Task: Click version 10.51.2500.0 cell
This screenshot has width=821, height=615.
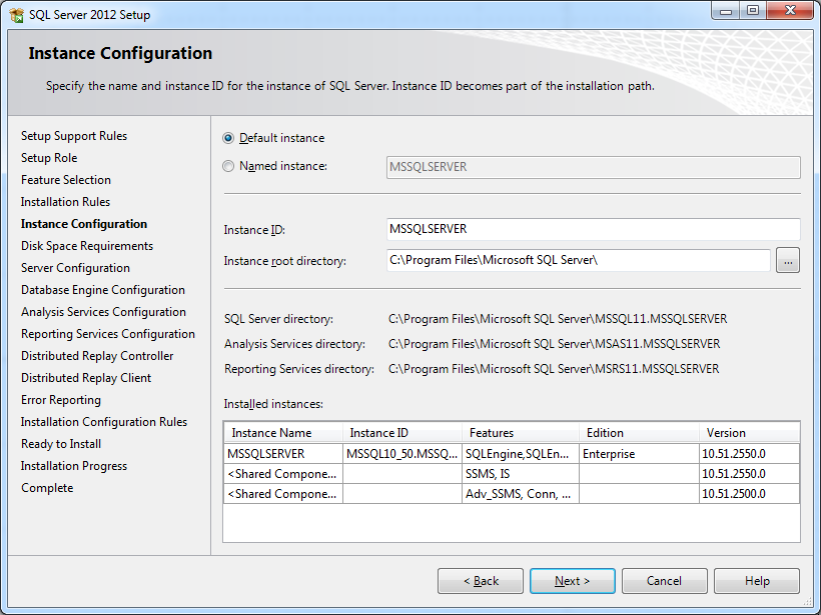Action: click(x=749, y=494)
